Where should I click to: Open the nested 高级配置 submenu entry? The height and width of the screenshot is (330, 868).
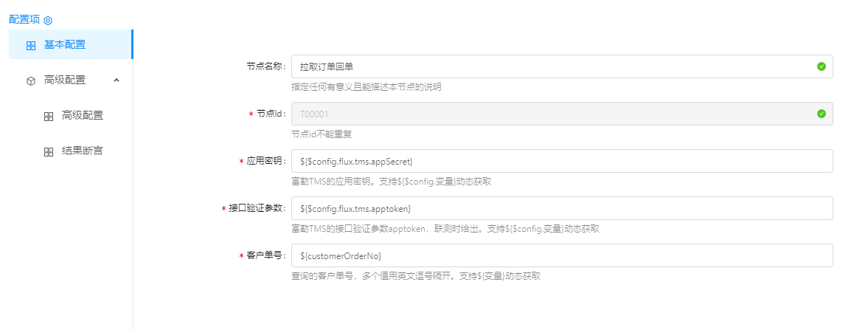point(83,115)
